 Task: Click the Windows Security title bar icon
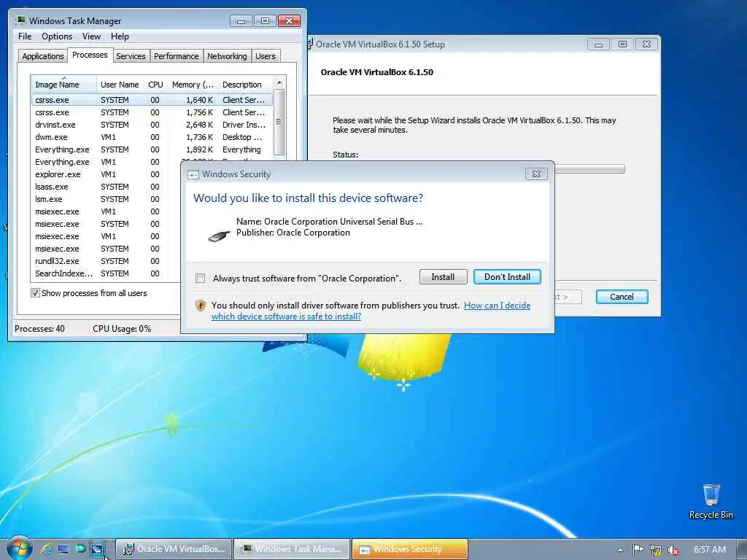[x=193, y=175]
